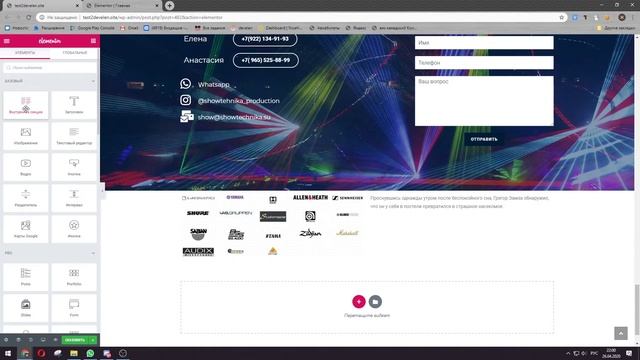Viewport: 640px width, 360px height.
Task: Open Opera from the taskbar
Action: 41,353
